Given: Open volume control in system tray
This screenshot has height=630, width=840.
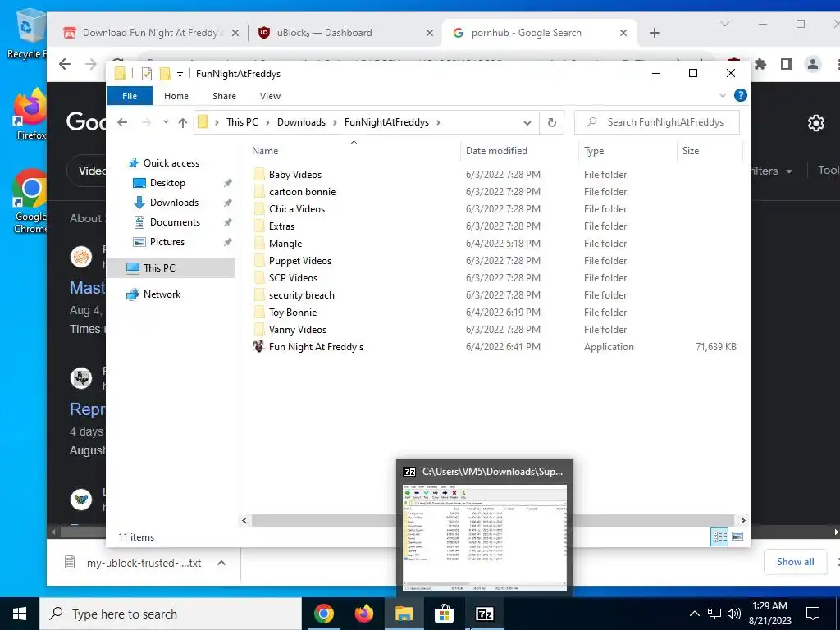Looking at the screenshot, I should click(x=734, y=614).
